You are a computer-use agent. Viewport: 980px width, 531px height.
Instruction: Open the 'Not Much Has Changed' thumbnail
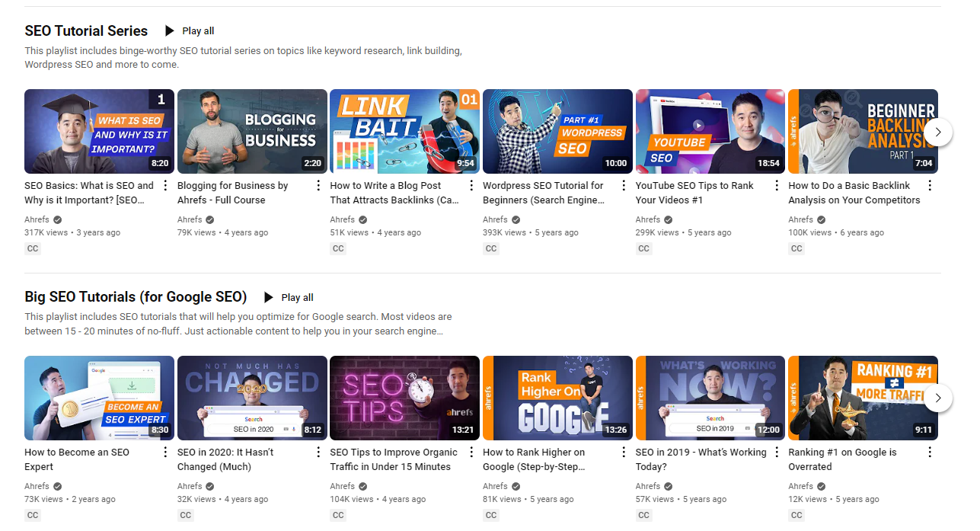(252, 398)
